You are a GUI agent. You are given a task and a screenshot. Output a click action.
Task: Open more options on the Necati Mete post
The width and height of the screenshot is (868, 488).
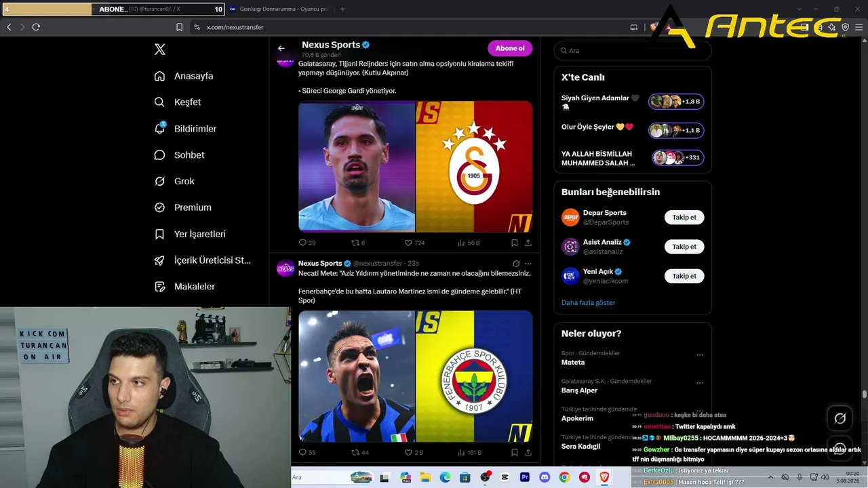(x=528, y=264)
